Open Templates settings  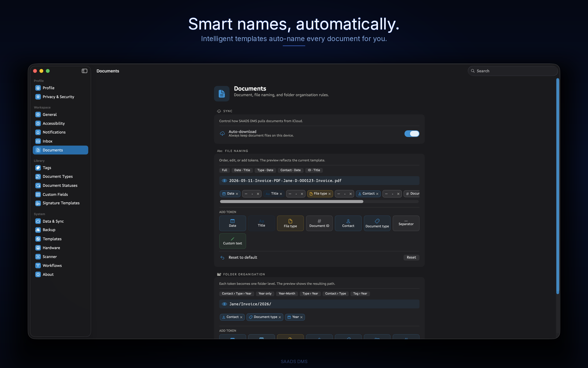[x=60, y=239]
